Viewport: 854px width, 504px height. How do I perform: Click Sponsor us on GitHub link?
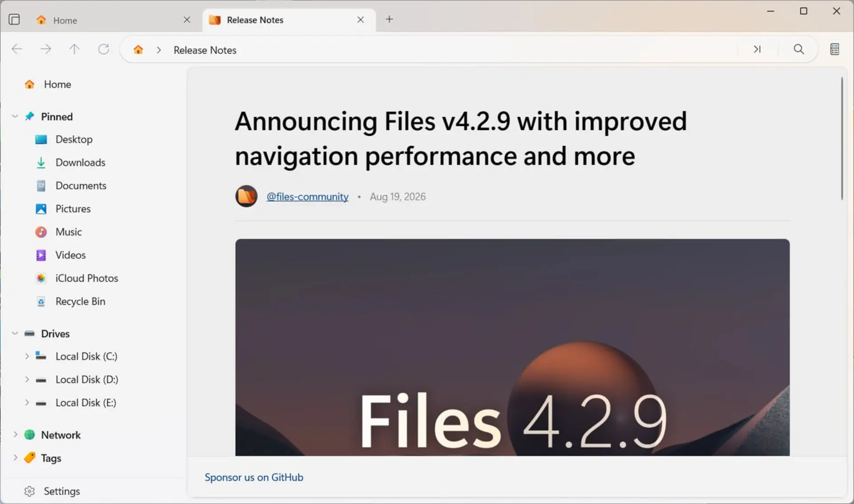tap(254, 477)
